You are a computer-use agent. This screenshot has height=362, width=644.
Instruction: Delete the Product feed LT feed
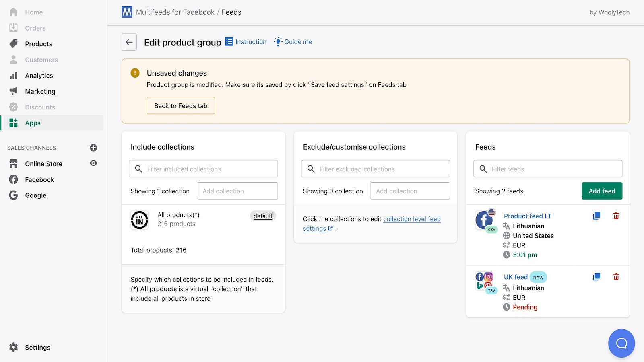pos(616,216)
